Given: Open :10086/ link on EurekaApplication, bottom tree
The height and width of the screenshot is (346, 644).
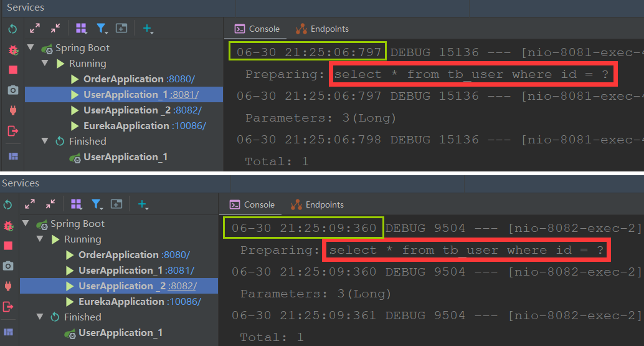Looking at the screenshot, I should 184,302.
